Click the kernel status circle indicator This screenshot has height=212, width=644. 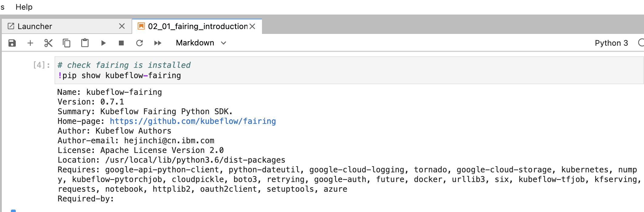point(641,43)
